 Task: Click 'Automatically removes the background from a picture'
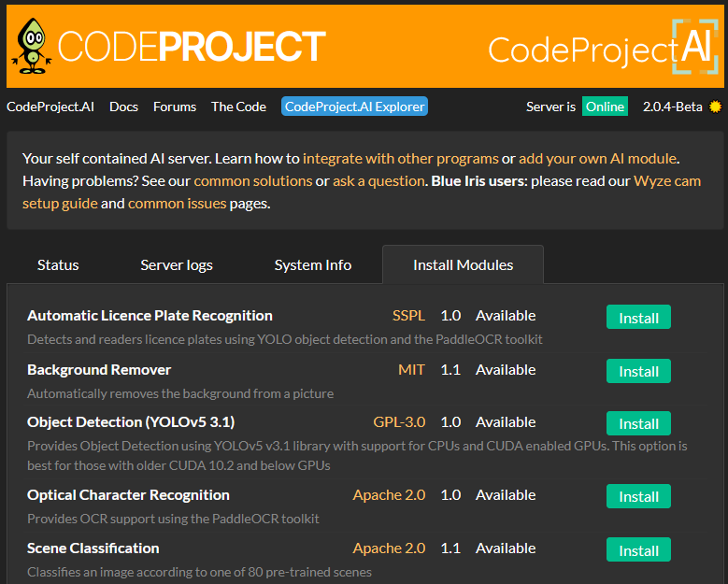point(180,393)
